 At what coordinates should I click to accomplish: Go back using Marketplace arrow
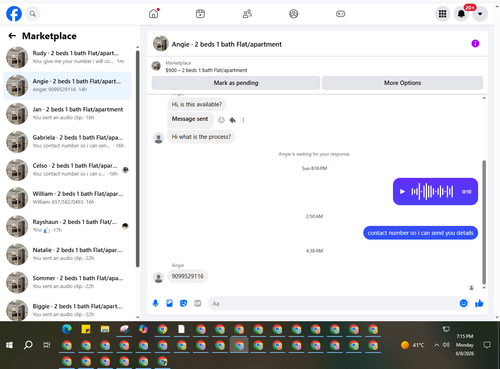tap(12, 36)
